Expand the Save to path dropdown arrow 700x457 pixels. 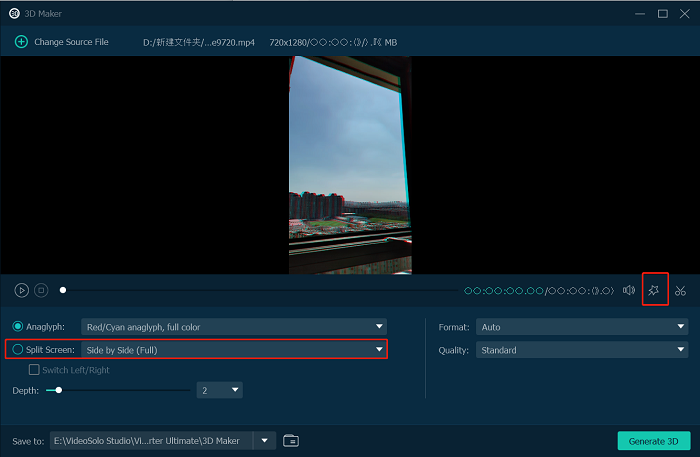(265, 441)
